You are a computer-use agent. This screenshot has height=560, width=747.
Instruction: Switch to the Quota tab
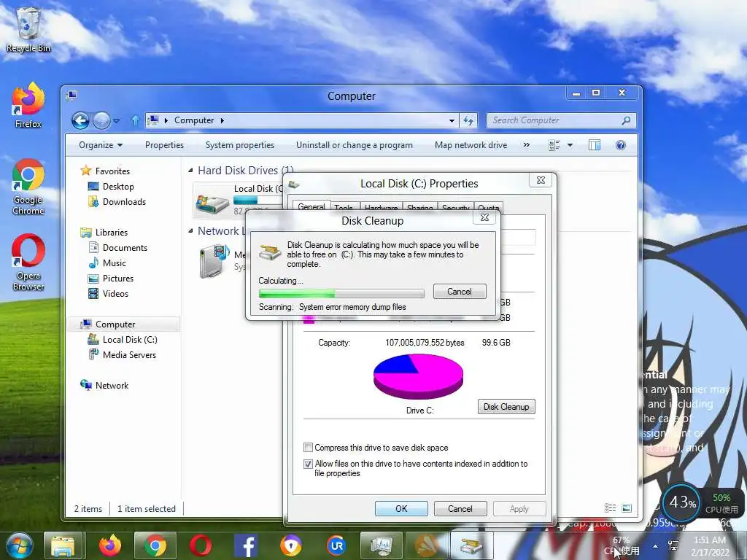(x=488, y=208)
